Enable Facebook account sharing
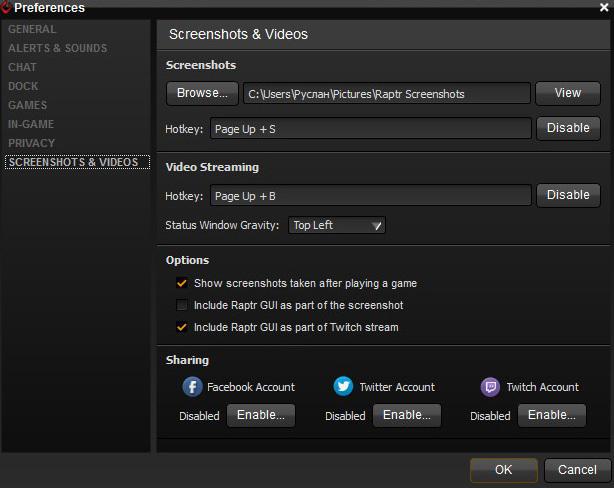The height and width of the screenshot is (488, 614). (260, 415)
